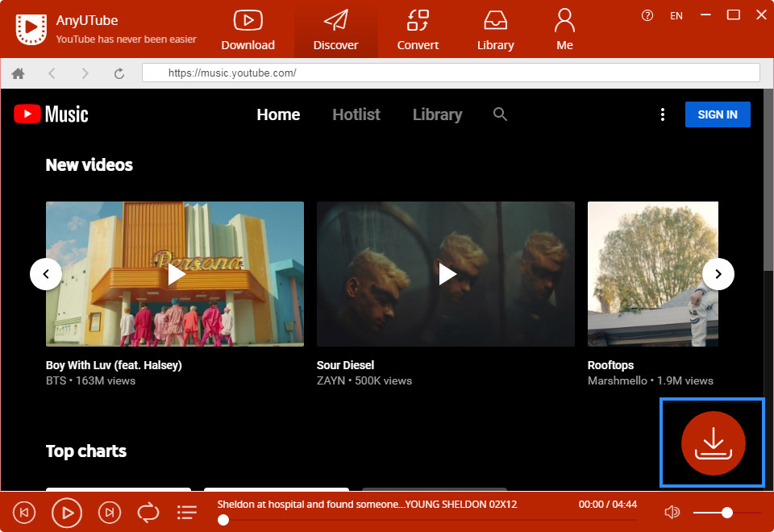Image resolution: width=774 pixels, height=532 pixels.
Task: Navigate forward in the embedded browser
Action: (x=85, y=73)
